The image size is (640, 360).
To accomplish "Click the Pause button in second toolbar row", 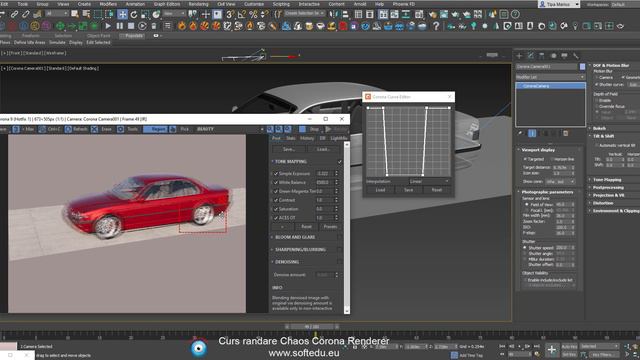I will click(x=120, y=26).
